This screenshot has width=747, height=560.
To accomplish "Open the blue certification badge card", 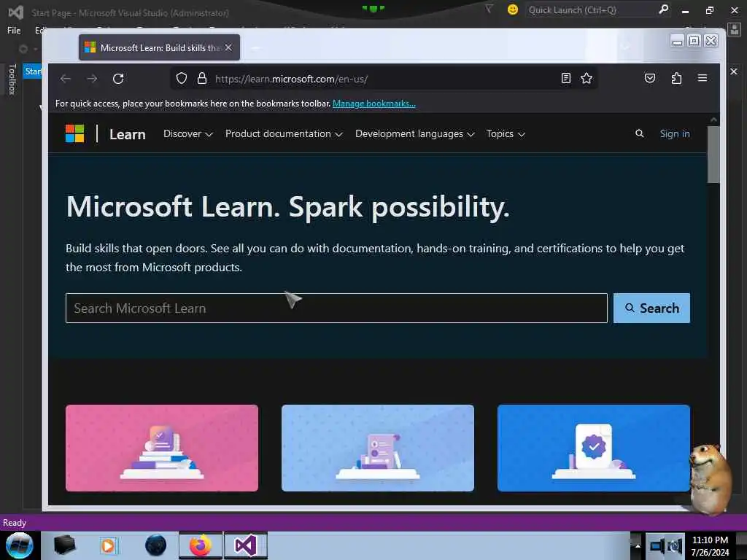I will click(x=593, y=448).
